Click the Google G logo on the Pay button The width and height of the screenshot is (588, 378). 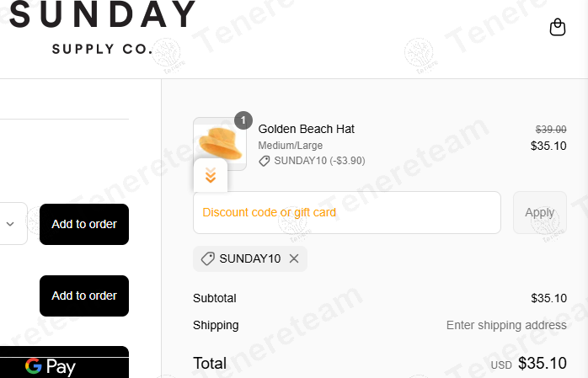tap(34, 366)
